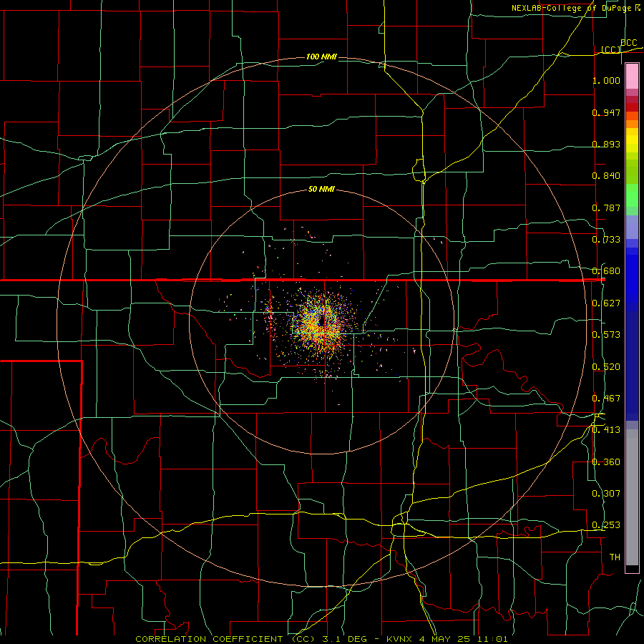Click the 0.413 scale value

[x=606, y=430]
